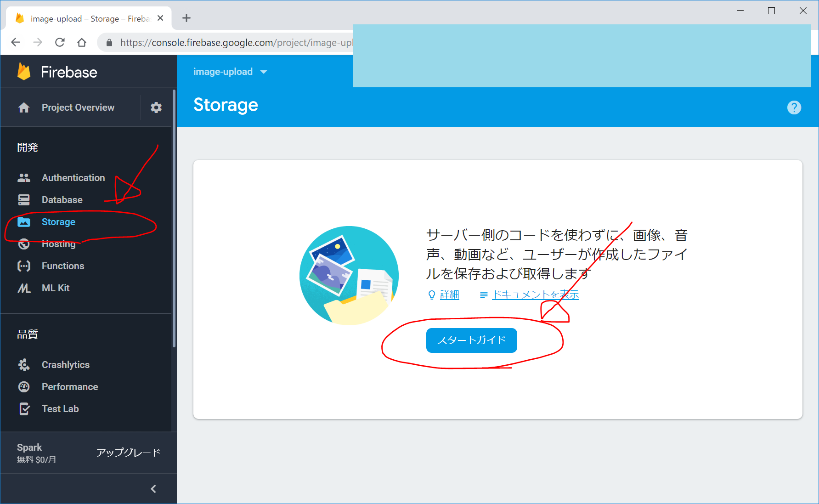Open Authentication in the sidebar
The width and height of the screenshot is (819, 504).
point(73,178)
